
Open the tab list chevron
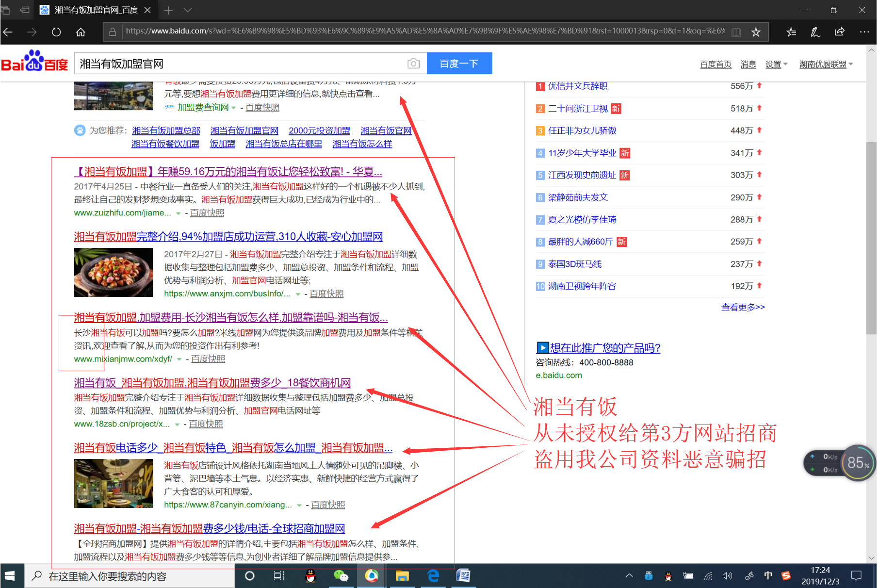tap(188, 10)
